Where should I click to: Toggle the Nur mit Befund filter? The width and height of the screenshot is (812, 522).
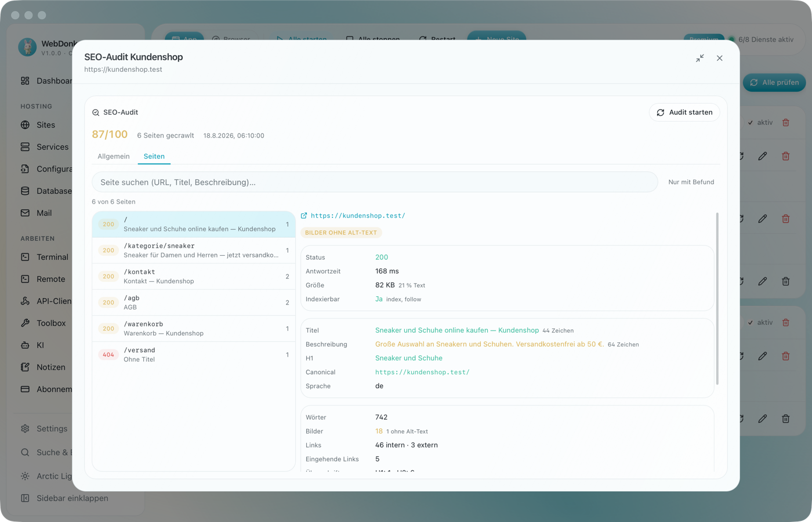tap(691, 182)
